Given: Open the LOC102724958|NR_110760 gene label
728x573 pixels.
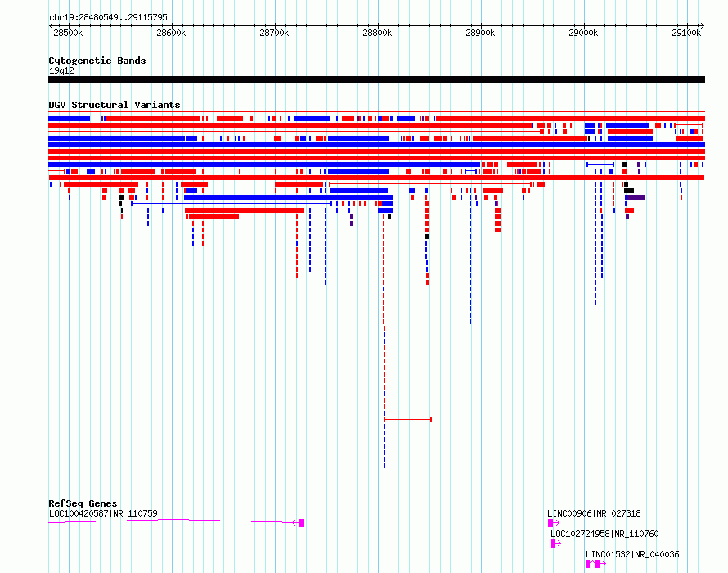Looking at the screenshot, I should click(604, 534).
